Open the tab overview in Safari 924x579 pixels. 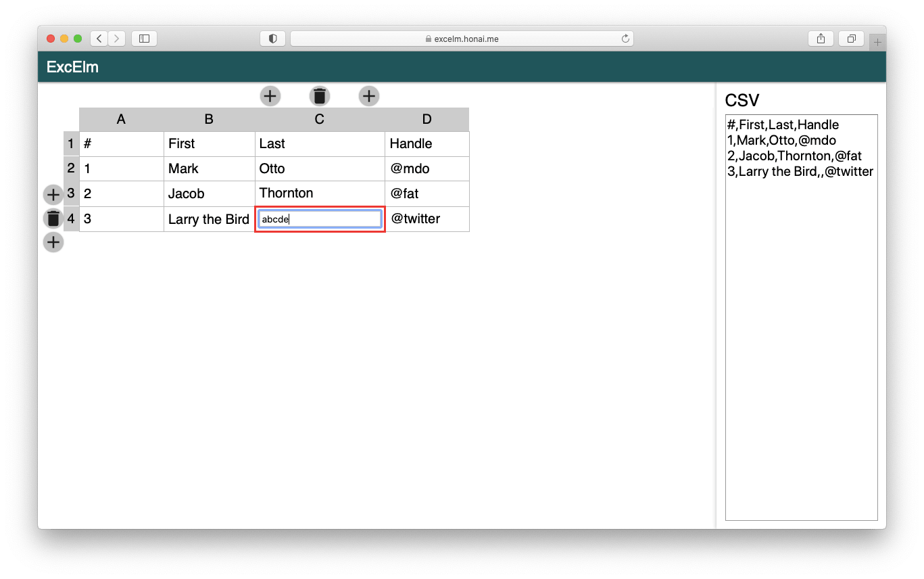(x=851, y=39)
